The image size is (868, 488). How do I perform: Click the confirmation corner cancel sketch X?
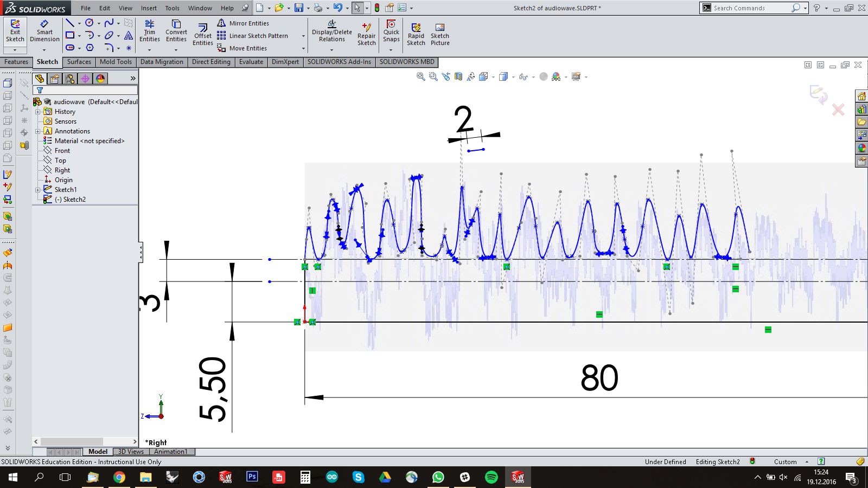[x=838, y=110]
